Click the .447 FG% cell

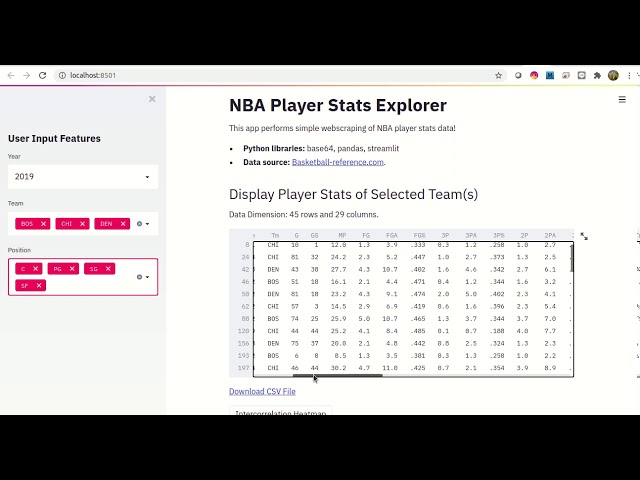[x=418, y=257]
